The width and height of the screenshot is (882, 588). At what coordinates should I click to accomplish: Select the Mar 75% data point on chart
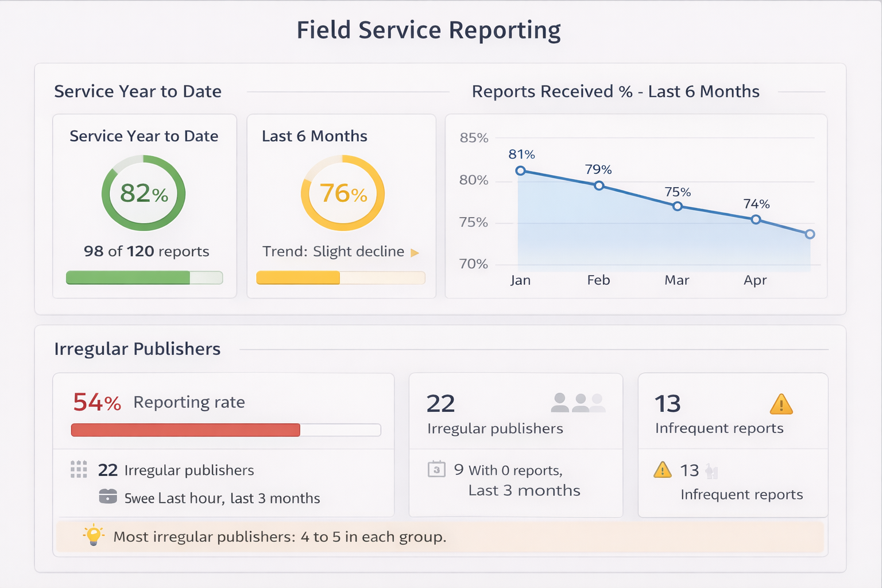[678, 206]
